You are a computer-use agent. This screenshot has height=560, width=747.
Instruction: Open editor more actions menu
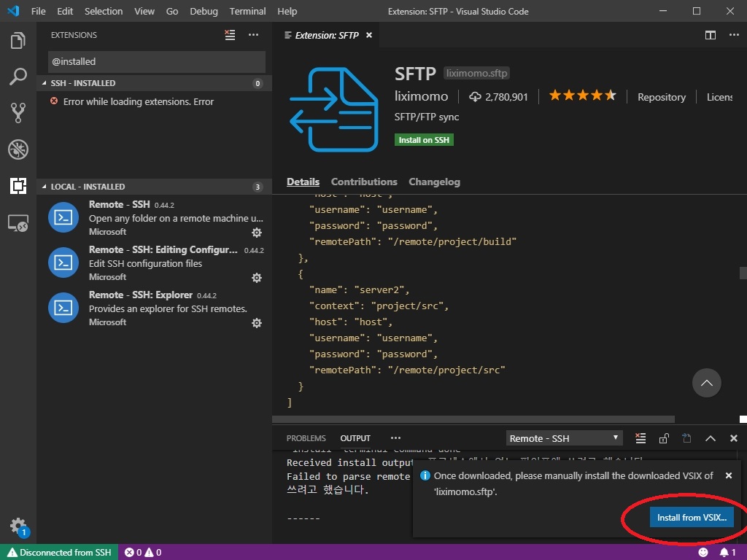click(x=734, y=35)
